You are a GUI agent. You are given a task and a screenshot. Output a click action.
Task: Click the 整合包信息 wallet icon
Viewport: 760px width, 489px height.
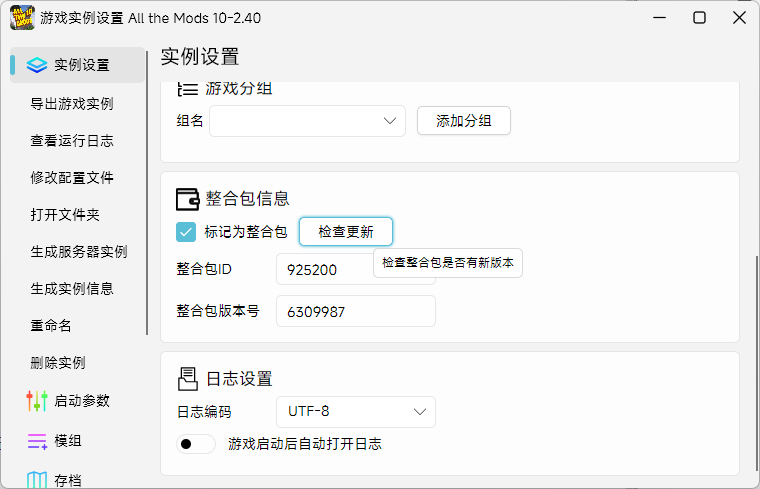187,198
